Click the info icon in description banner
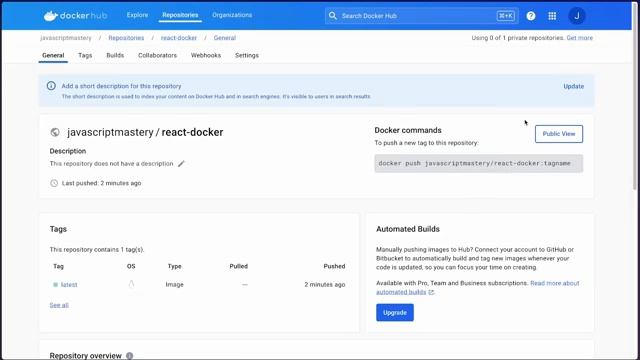The height and width of the screenshot is (360, 640). (51, 86)
